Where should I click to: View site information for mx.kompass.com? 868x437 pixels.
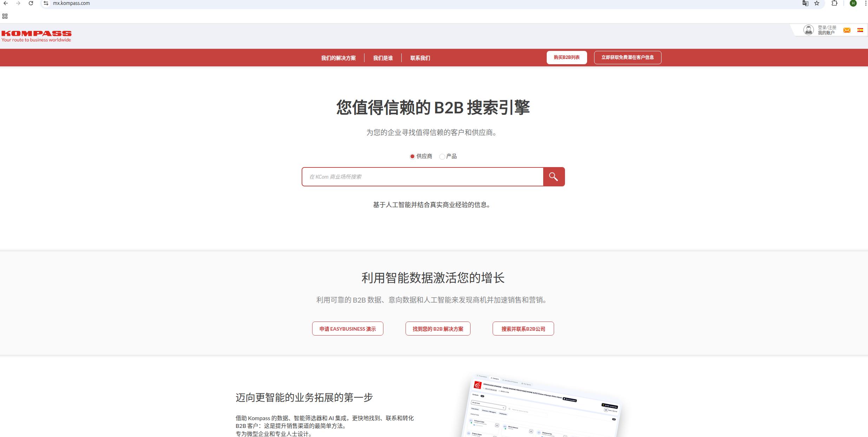(46, 3)
